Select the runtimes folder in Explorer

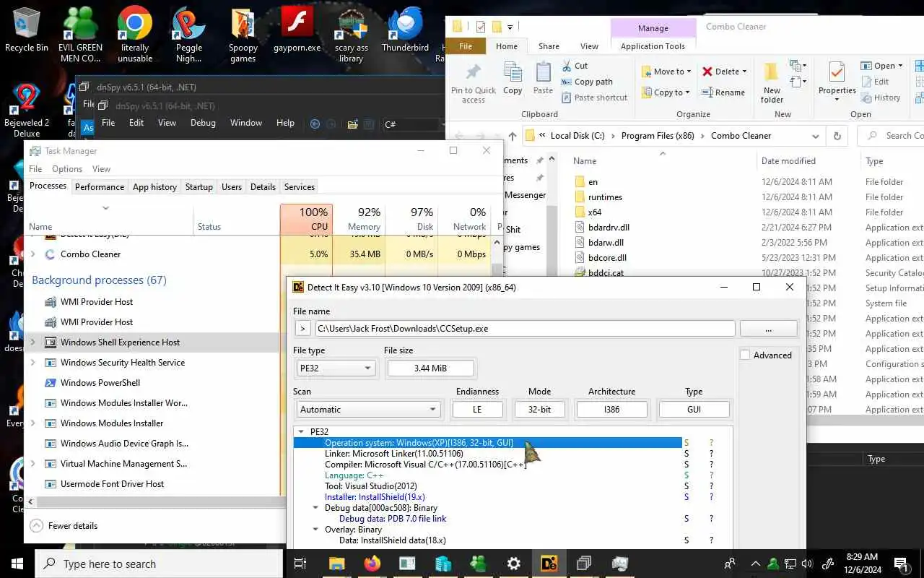605,197
